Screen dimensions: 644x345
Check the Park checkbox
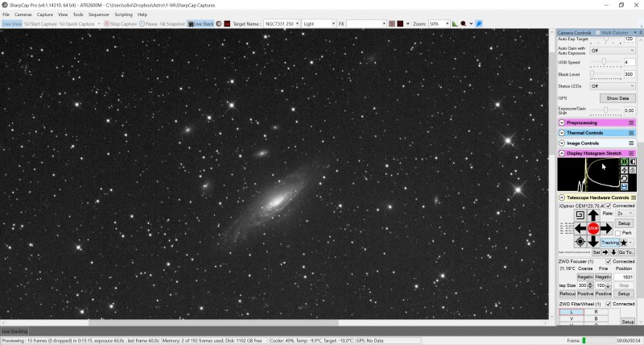point(618,233)
